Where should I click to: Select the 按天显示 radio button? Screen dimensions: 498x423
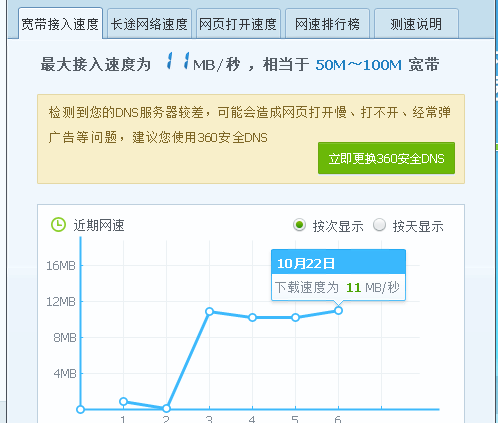click(379, 225)
